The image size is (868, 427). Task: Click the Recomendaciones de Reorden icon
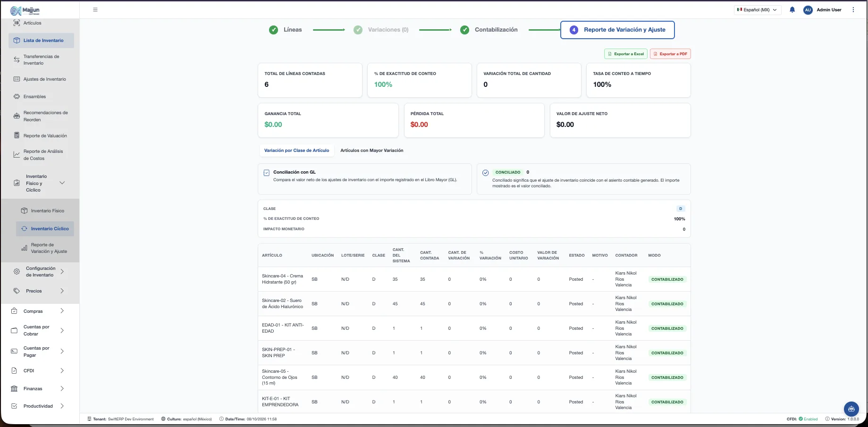coord(17,116)
